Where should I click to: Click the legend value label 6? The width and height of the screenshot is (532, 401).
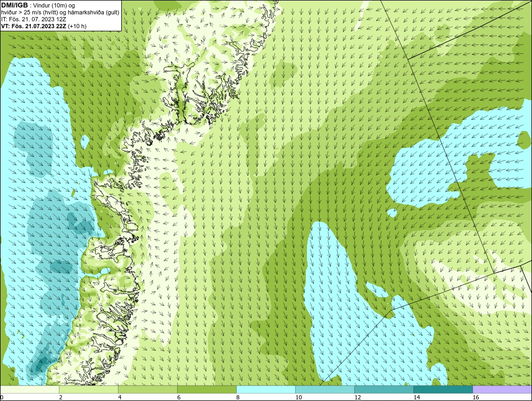[179, 397]
